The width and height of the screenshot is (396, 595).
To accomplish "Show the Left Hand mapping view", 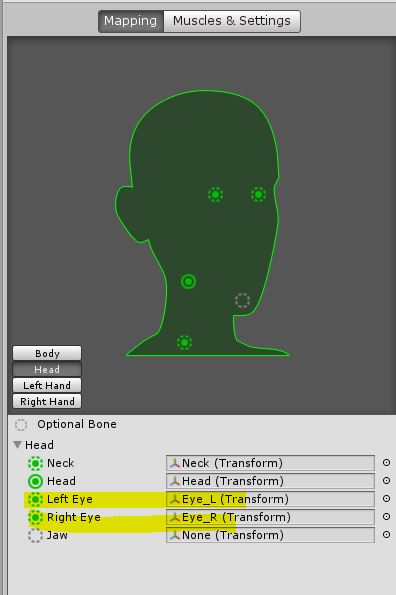I will [47, 386].
